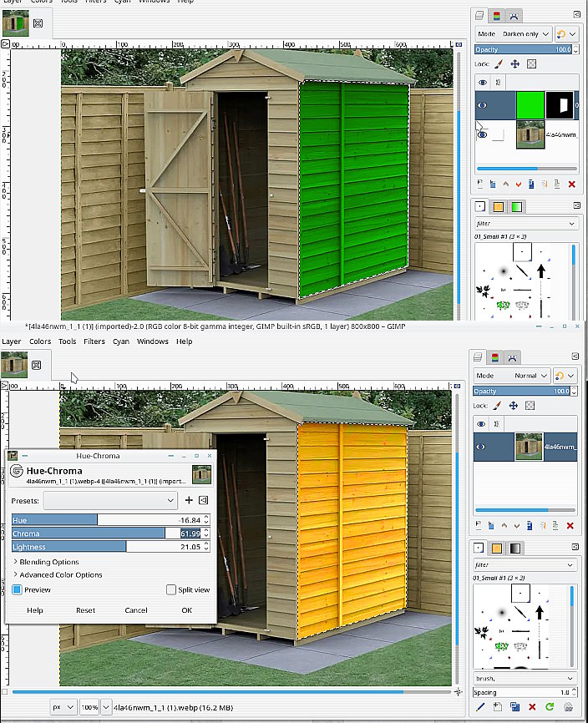588x723 pixels.
Task: Adjust the Hue slider
Action: pos(107,519)
